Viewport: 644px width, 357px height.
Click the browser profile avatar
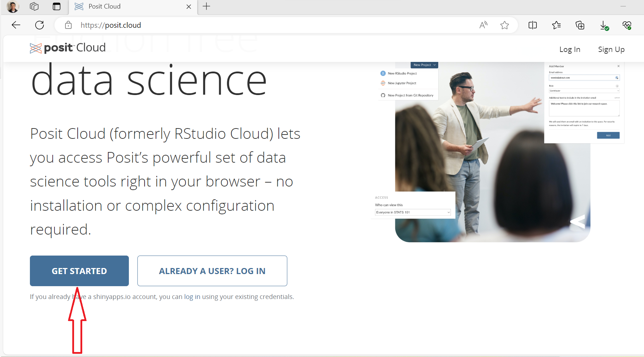[13, 6]
